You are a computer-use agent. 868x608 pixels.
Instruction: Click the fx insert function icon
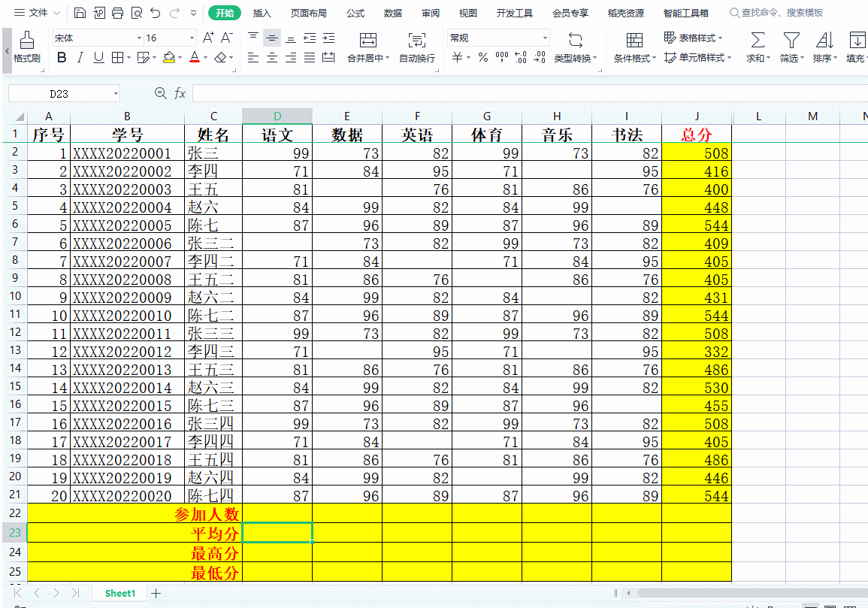[180, 94]
